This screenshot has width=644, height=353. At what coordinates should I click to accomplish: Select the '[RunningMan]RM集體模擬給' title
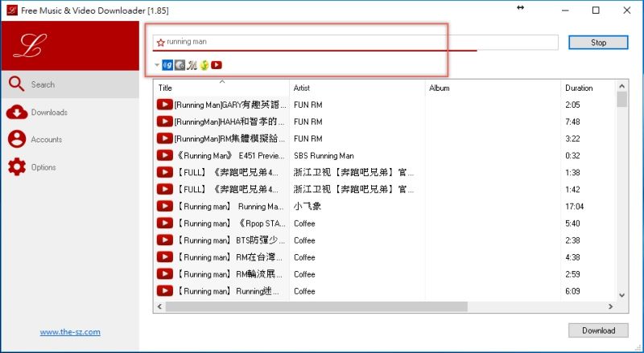click(x=229, y=139)
